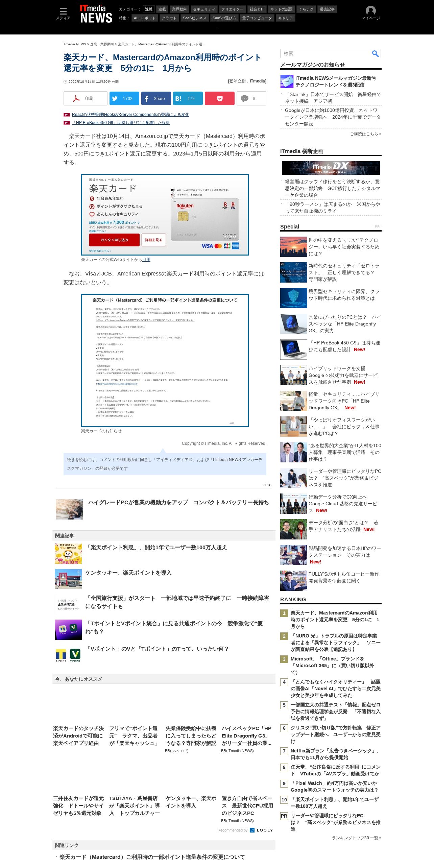Click the mail magazine envelope icon
This screenshot has height=868, width=434.
pos(287,81)
